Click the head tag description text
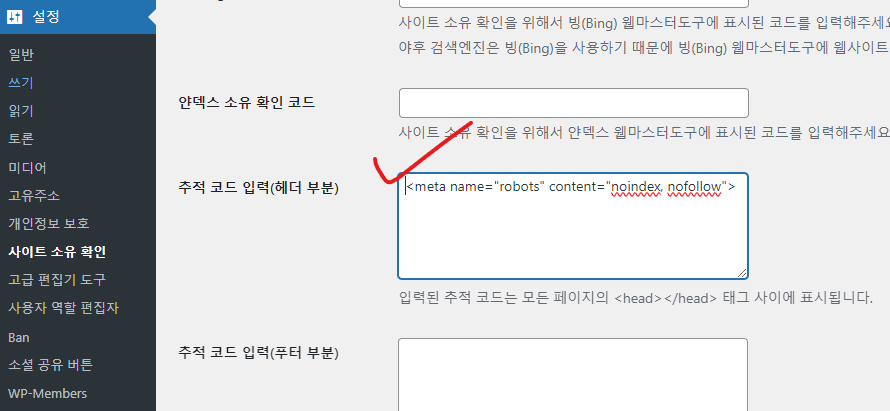Viewport: 890px width, 411px height. click(636, 297)
